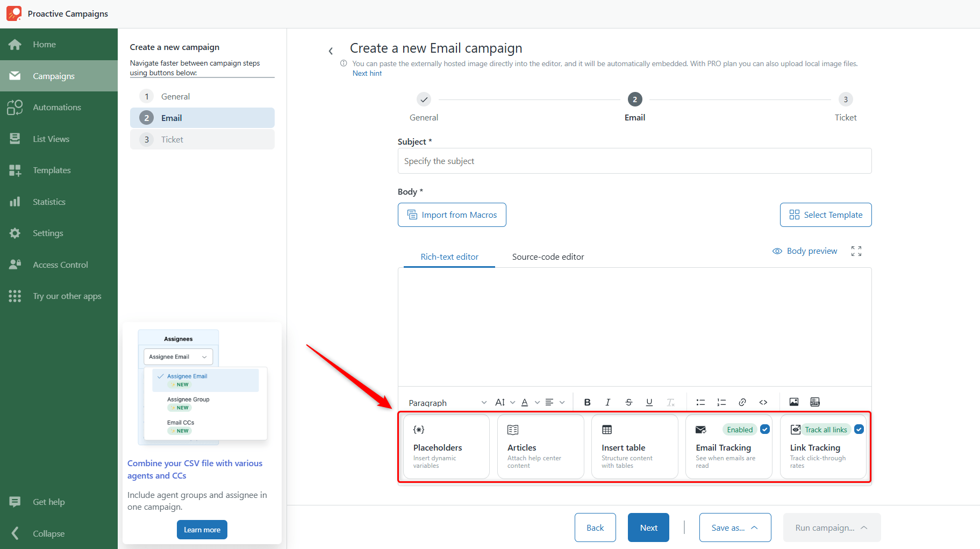980x549 pixels.
Task: Apply strikethrough formatting
Action: point(628,402)
